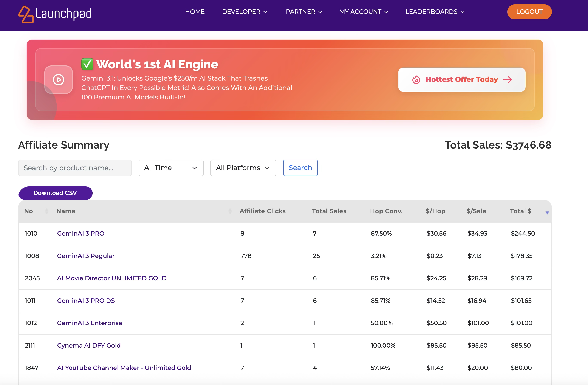This screenshot has height=385, width=588.
Task: Click the $169.72 total cell
Action: (521, 278)
